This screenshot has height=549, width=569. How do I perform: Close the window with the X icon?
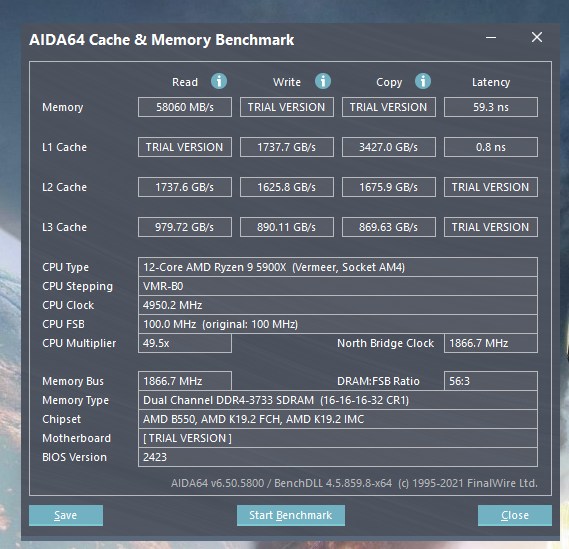[537, 37]
